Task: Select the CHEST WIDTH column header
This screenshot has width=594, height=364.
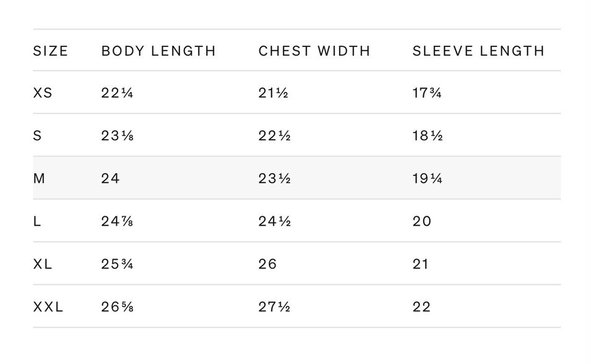Action: click(x=314, y=51)
